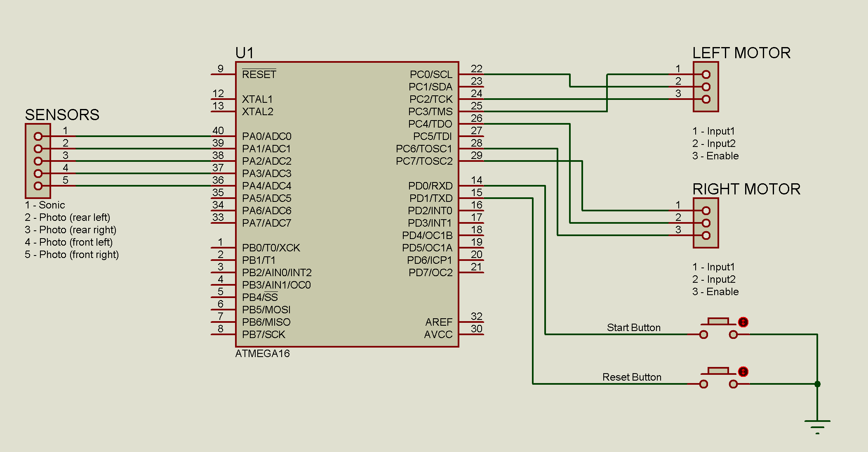Viewport: 868px width, 452px height.
Task: Click the XTAL2 pin label
Action: [x=258, y=111]
